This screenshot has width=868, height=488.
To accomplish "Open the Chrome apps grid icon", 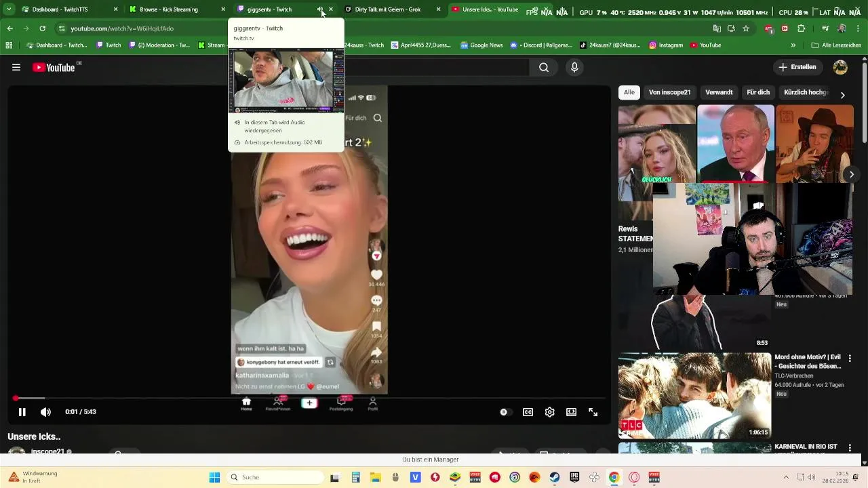I will coord(9,45).
